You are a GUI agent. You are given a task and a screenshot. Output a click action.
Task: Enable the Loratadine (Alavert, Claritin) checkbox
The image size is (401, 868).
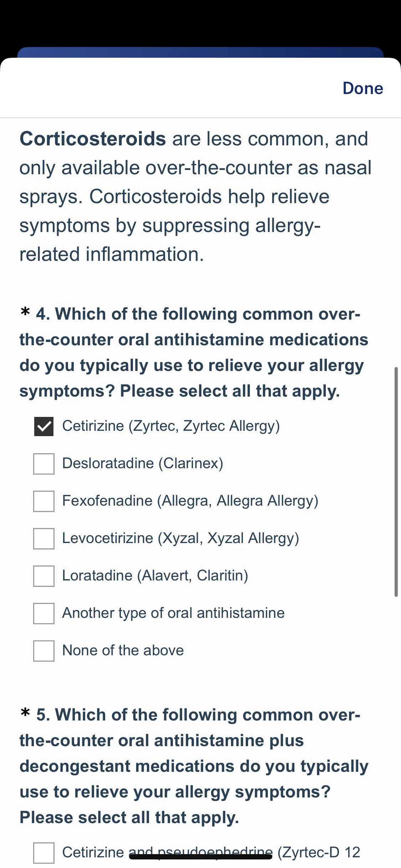[44, 576]
